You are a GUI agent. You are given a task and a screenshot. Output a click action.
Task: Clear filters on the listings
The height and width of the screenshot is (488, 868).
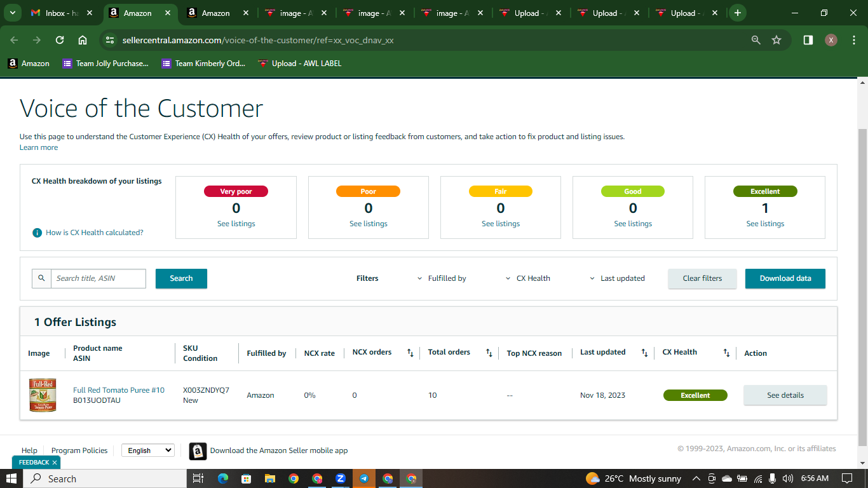(702, 278)
